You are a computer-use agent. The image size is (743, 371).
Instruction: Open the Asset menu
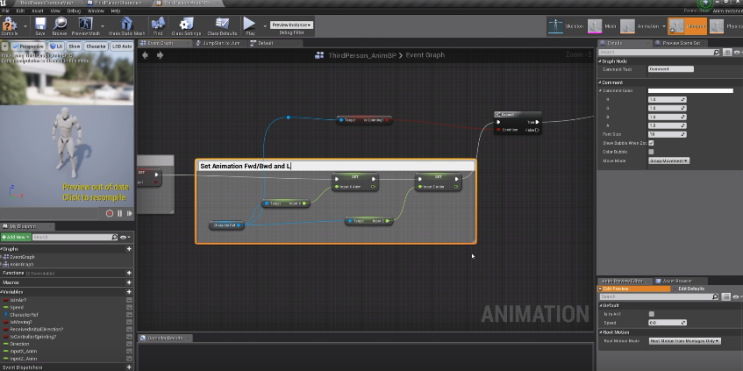36,10
